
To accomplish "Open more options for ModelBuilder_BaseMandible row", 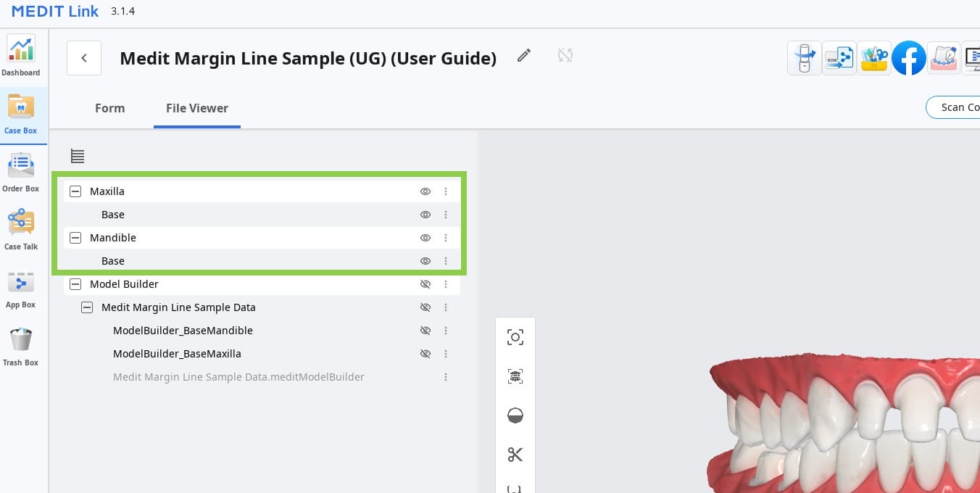I will coord(446,331).
